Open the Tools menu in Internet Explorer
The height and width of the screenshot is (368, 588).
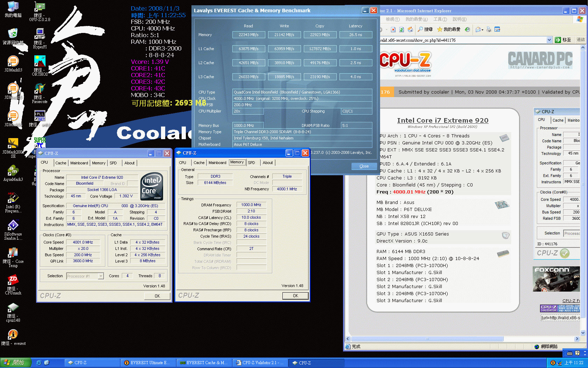pyautogui.click(x=440, y=19)
